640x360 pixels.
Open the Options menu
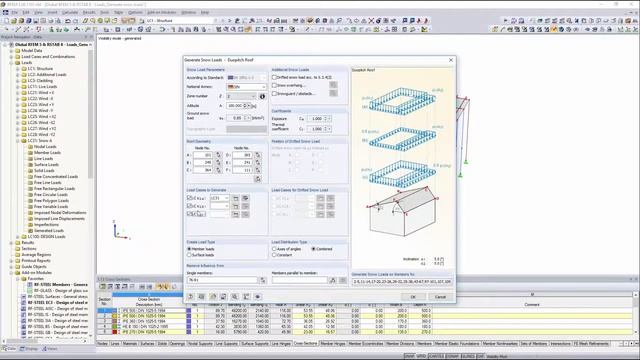135,13
